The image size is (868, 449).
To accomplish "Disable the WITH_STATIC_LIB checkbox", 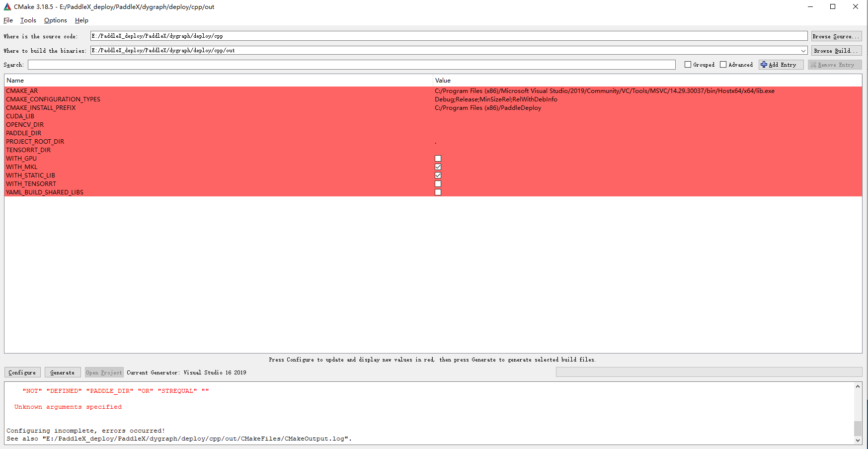I will [438, 176].
